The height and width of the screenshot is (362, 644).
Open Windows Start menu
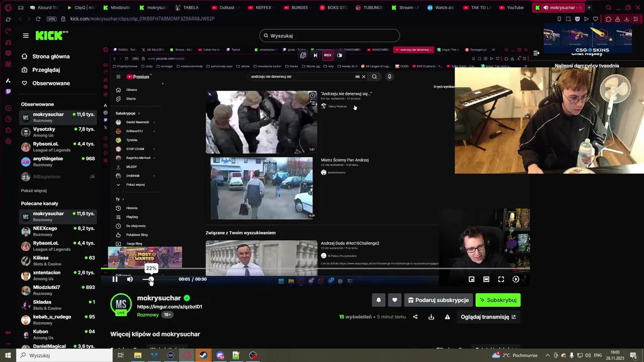[8, 355]
